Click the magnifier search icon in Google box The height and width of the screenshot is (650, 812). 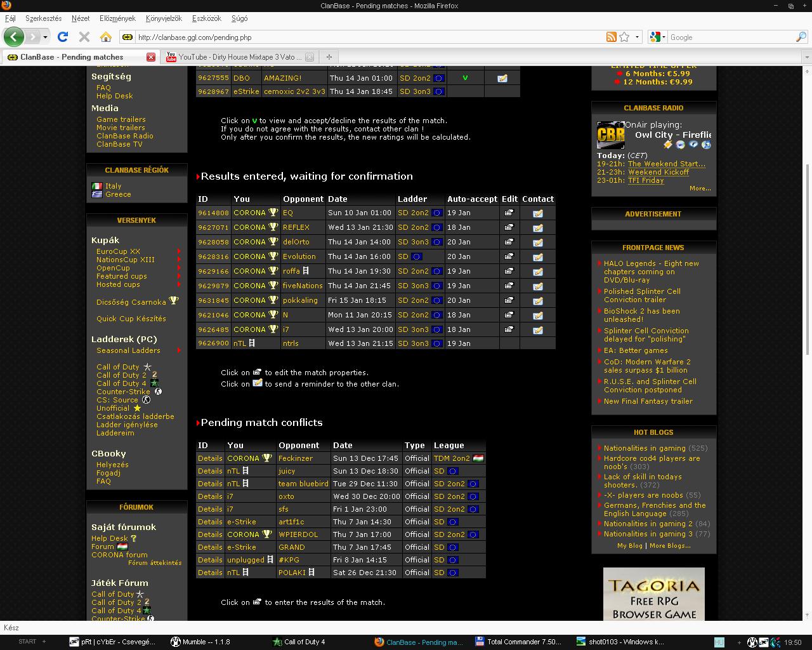(801, 37)
